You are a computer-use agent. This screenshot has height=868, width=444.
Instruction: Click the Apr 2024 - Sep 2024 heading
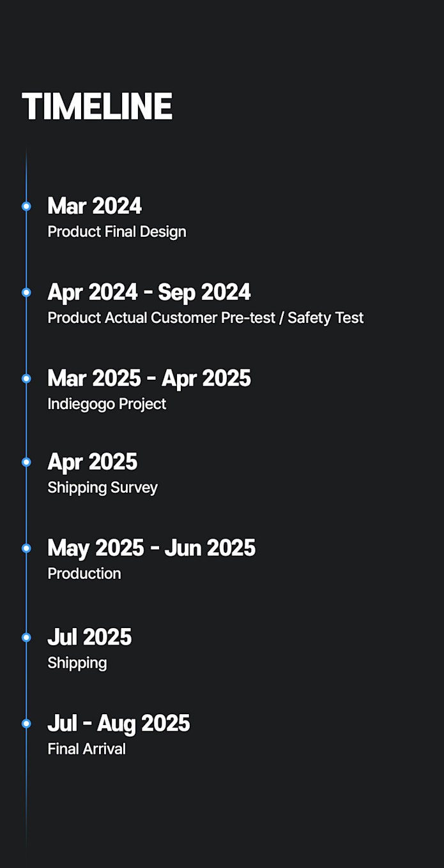149,292
